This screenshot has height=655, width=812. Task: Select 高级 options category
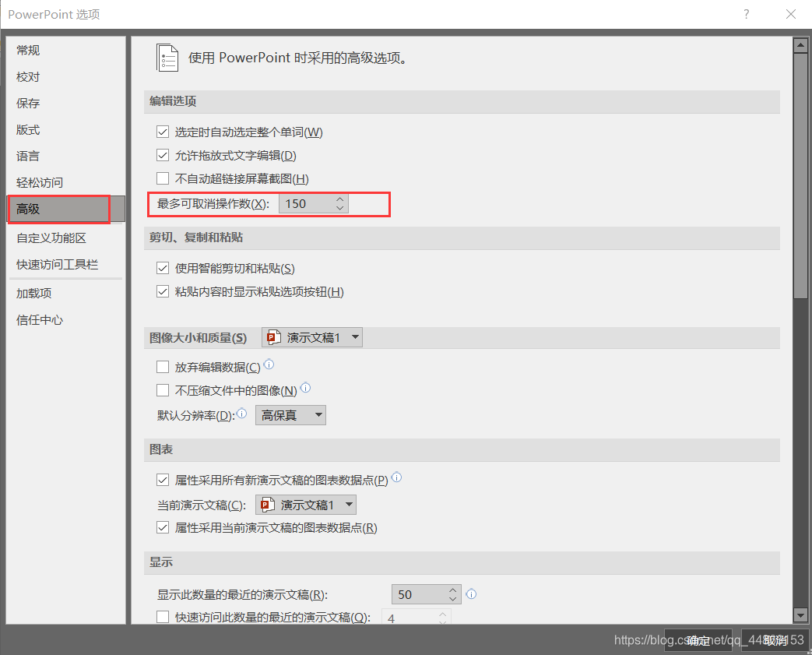click(x=65, y=209)
